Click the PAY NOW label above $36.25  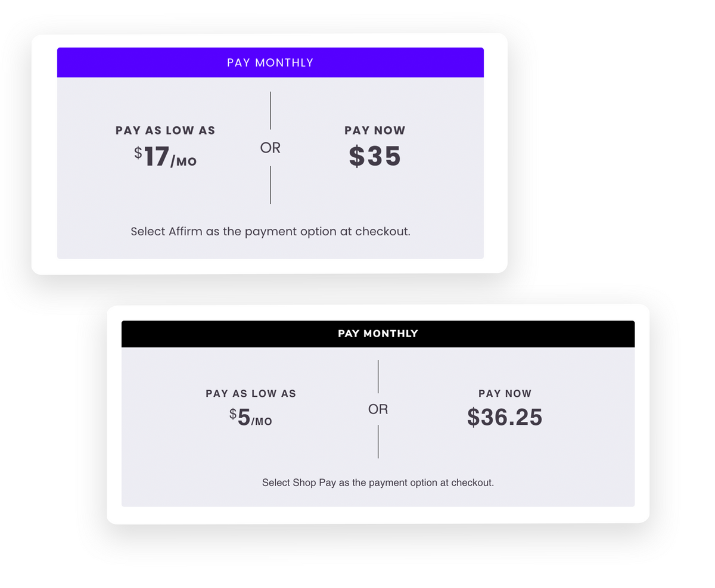(x=505, y=394)
